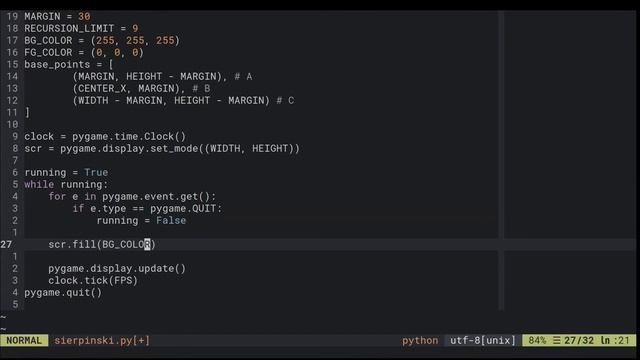Click the sierpinski.py[+] filename in statusline
This screenshot has width=640, height=360.
[x=102, y=340]
